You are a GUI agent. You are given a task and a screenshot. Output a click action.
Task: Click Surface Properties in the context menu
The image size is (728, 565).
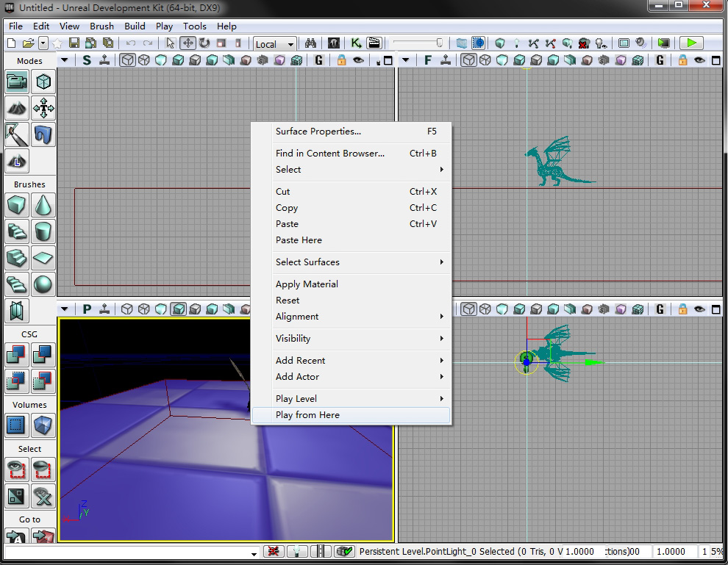tap(318, 132)
